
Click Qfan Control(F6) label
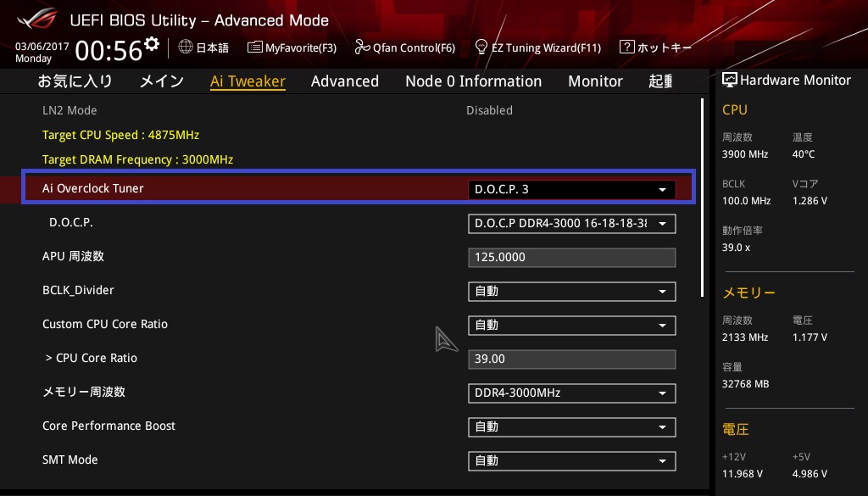click(x=414, y=47)
